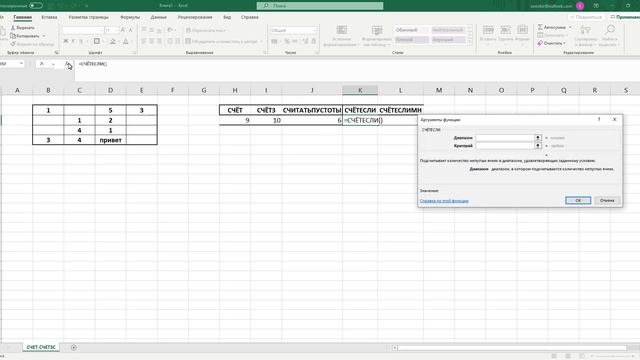Toggle the AutoSave switch
Screen dimensions: 640x360
pos(36,6)
